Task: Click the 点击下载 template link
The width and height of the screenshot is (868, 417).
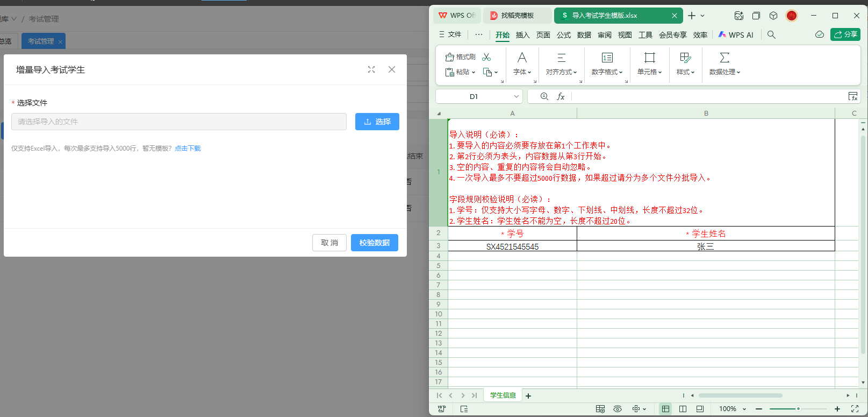Action: (x=188, y=149)
